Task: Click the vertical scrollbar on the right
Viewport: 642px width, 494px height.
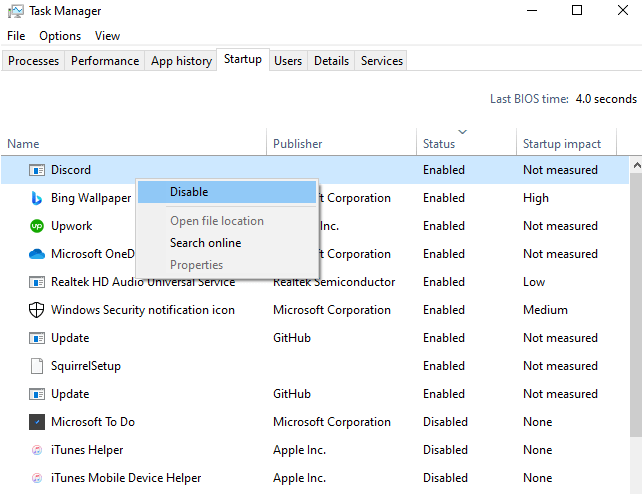Action: [x=635, y=300]
